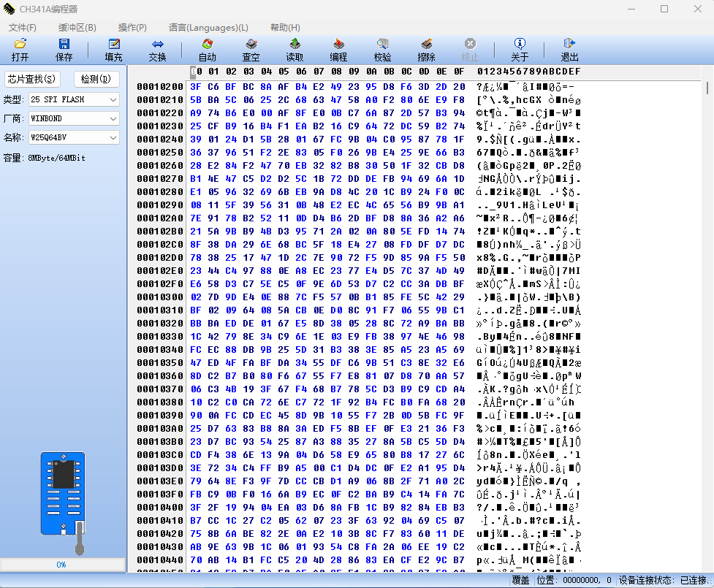This screenshot has width=714, height=588.
Task: Open the Languages (语言) menu
Action: coord(208,27)
